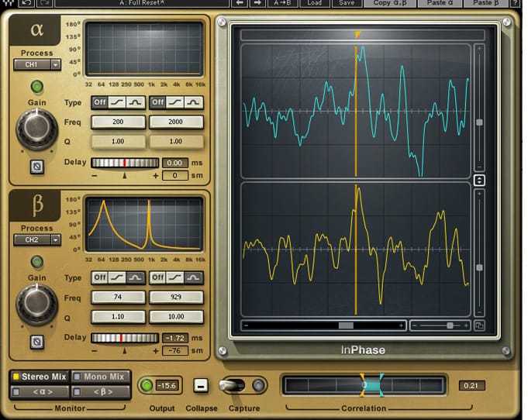The height and width of the screenshot is (420, 528).
Task: Click the alpha Delay slider strip
Action: click(124, 163)
